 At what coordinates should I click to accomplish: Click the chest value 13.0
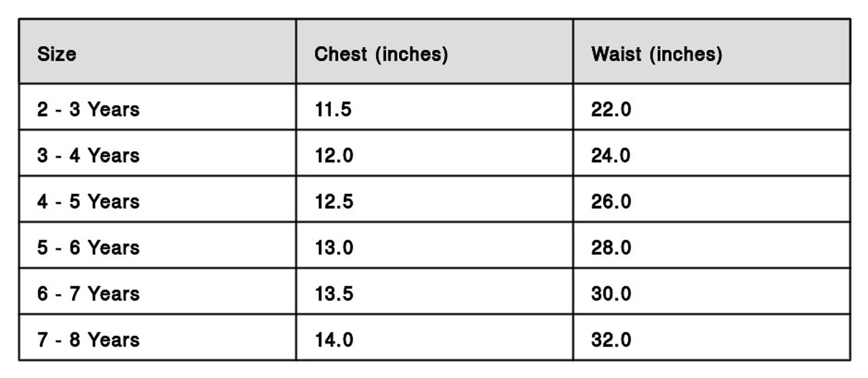[x=334, y=248]
